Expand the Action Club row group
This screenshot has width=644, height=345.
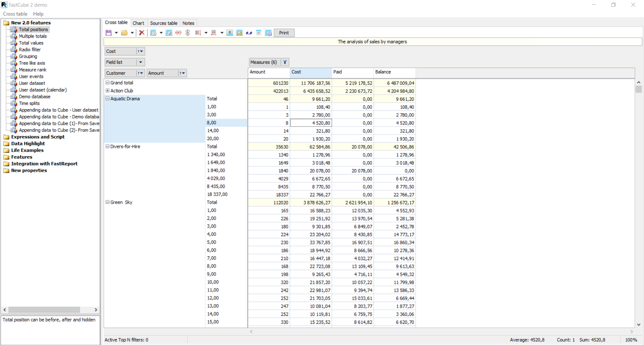click(108, 91)
